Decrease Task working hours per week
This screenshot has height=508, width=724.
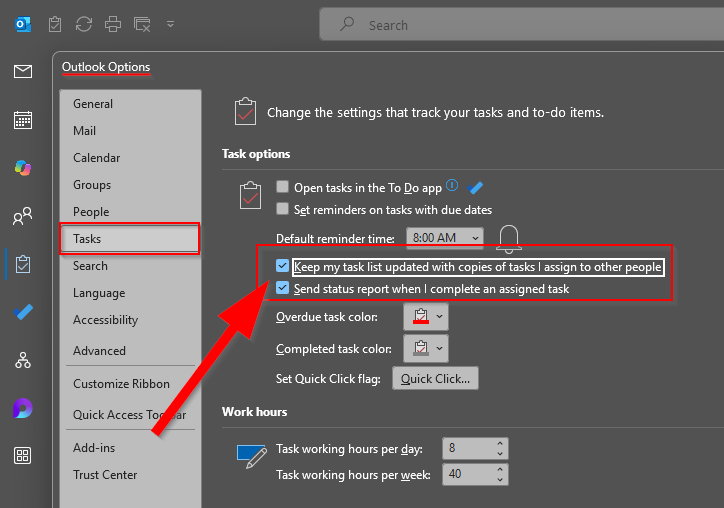[500, 480]
